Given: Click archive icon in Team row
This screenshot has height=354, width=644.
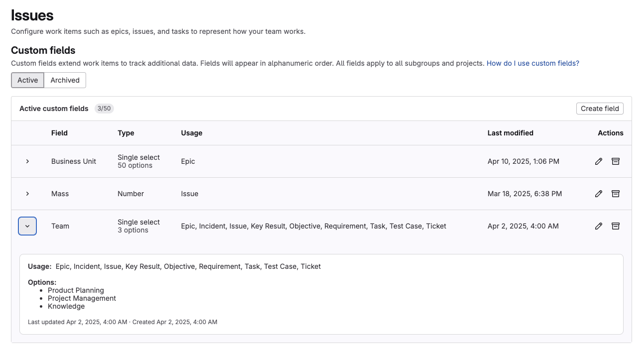Looking at the screenshot, I should [615, 226].
